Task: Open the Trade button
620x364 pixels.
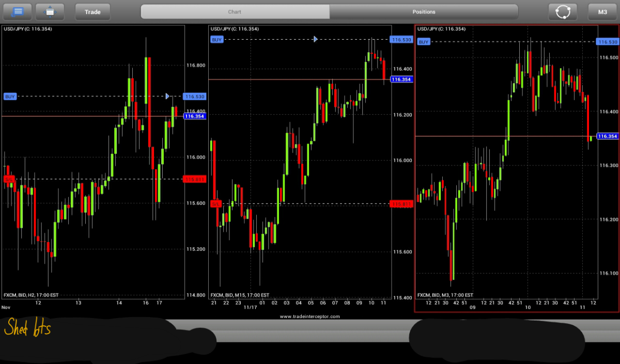Action: tap(93, 11)
